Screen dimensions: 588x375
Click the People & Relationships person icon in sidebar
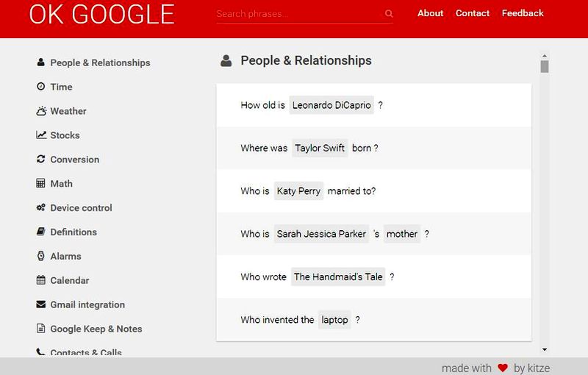coord(41,63)
